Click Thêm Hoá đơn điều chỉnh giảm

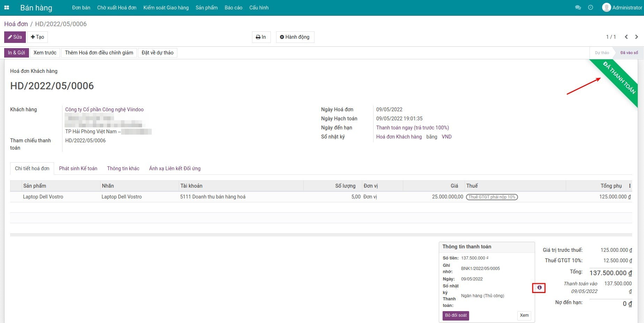99,53
